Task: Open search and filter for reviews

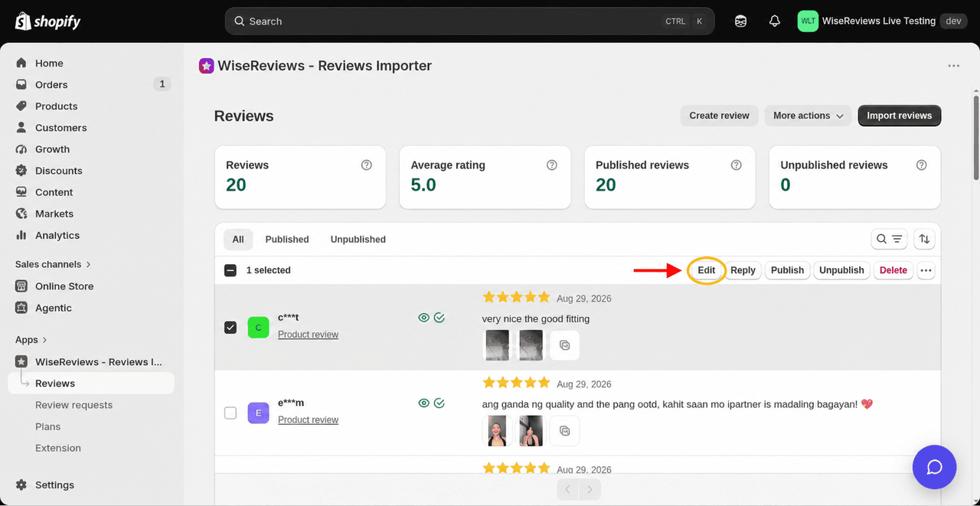Action: (x=890, y=240)
